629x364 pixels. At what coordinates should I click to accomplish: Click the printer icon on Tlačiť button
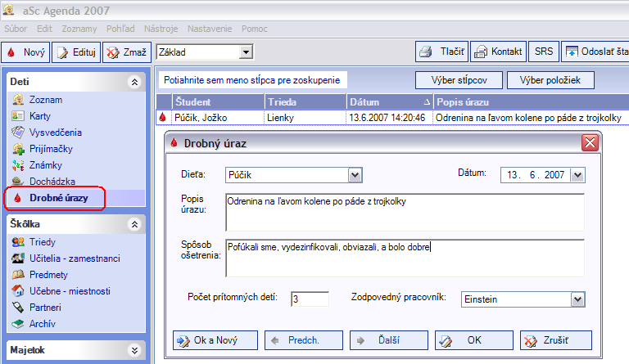tap(426, 52)
